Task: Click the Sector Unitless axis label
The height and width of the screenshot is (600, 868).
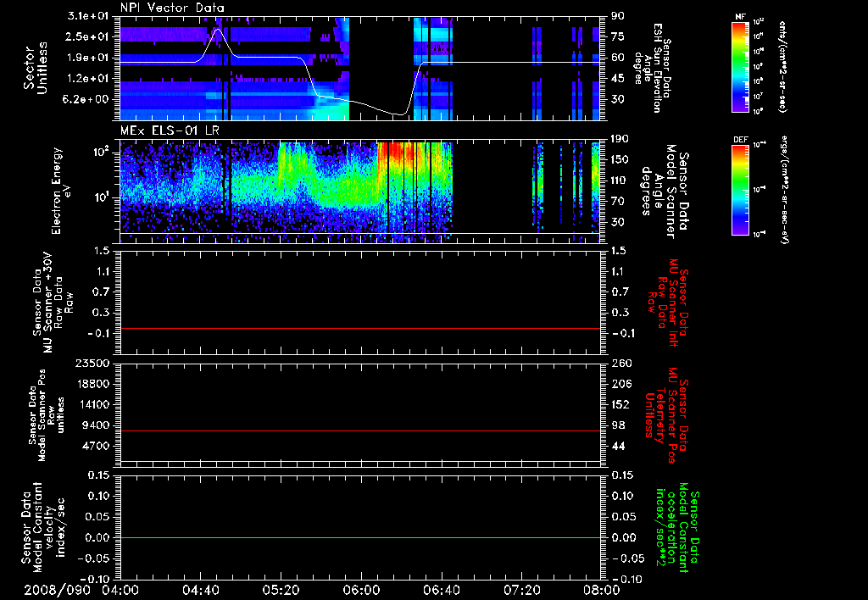Action: tap(36, 68)
